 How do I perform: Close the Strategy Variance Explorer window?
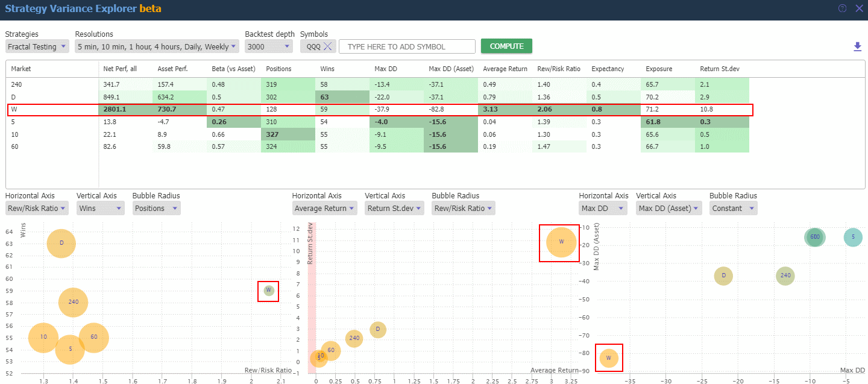[859, 8]
